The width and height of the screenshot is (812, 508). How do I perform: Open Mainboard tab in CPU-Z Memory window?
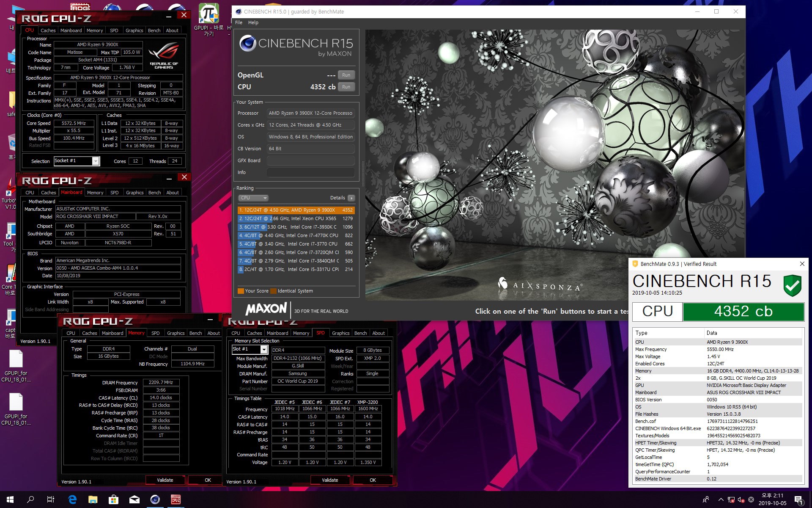pos(112,333)
